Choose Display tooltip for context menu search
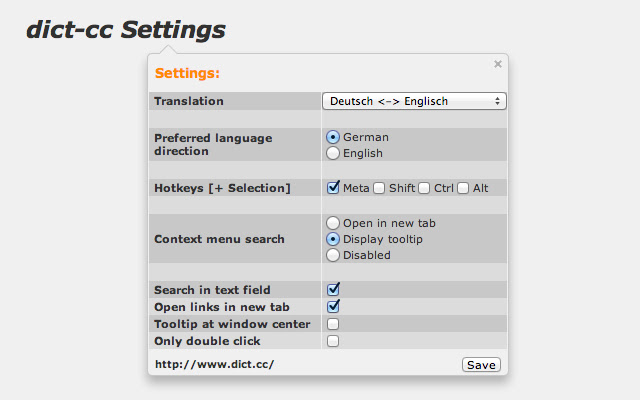640x400 pixels. 333,239
